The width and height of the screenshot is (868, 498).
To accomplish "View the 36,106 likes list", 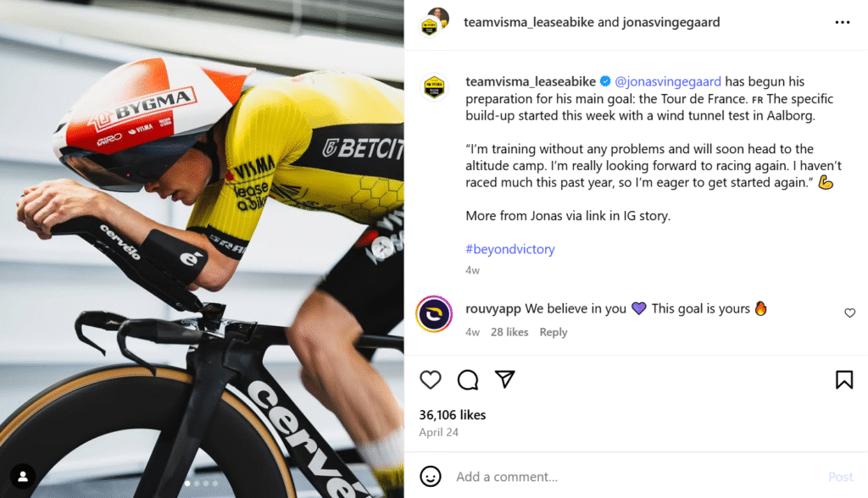I will click(x=453, y=415).
